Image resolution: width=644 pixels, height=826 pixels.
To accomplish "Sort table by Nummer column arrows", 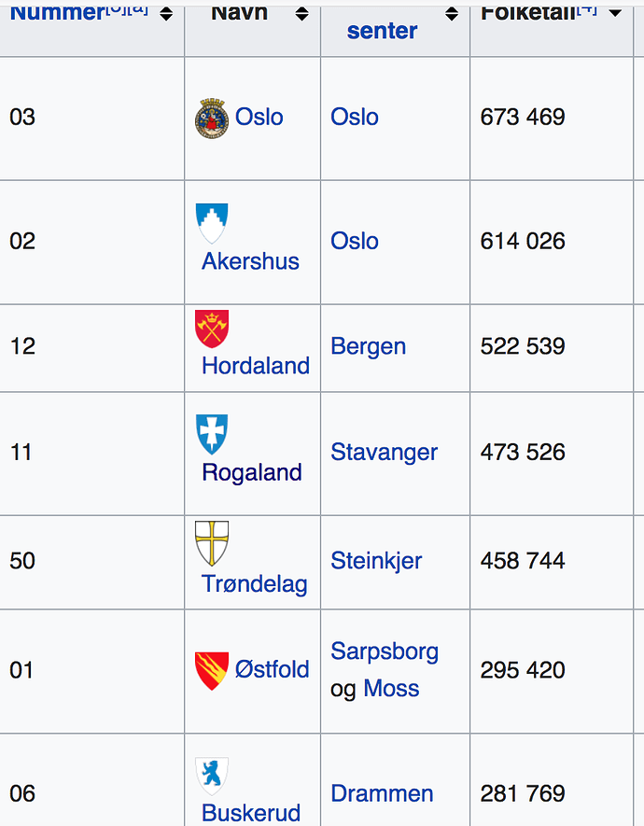I will click(166, 14).
